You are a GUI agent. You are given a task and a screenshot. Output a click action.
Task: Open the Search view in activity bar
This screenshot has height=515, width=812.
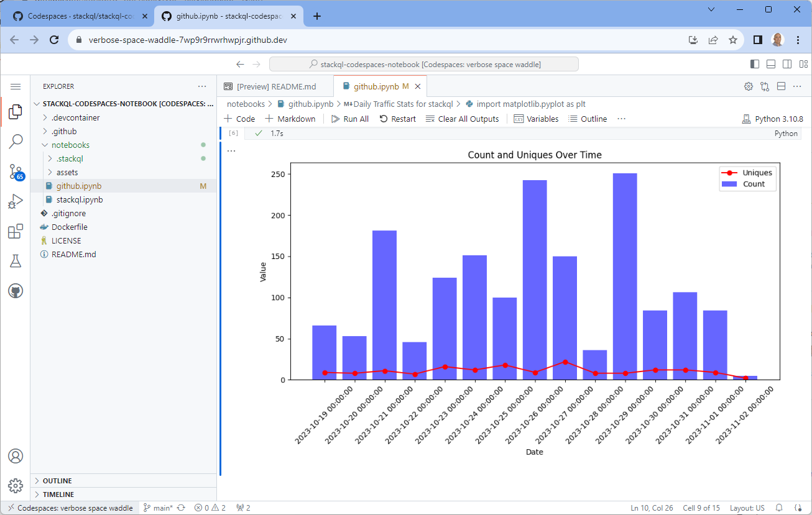click(16, 142)
